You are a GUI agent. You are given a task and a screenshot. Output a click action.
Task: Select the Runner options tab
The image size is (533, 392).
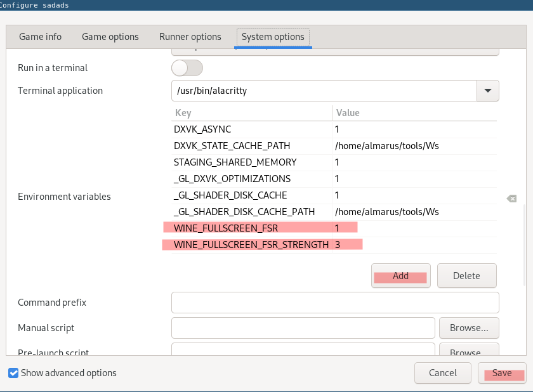point(190,37)
